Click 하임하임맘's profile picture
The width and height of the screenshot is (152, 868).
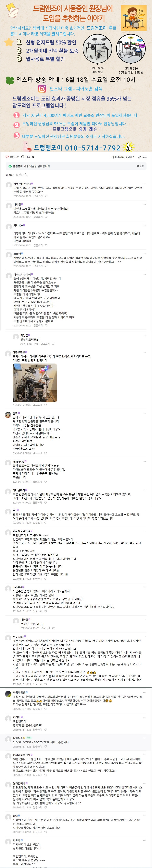point(8,695)
